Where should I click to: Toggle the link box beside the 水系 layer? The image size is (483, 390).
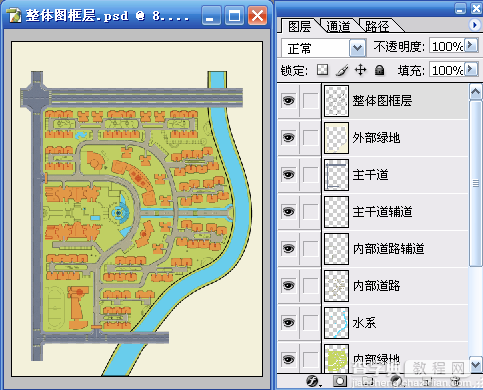pyautogui.click(x=311, y=323)
